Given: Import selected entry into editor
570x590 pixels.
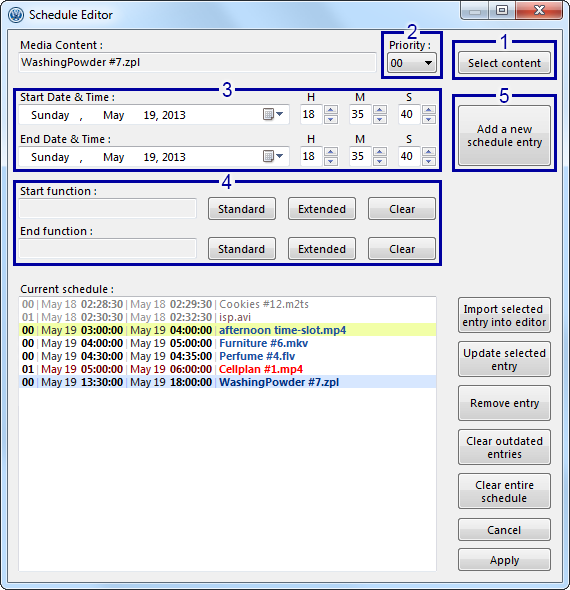Looking at the screenshot, I should tap(504, 315).
